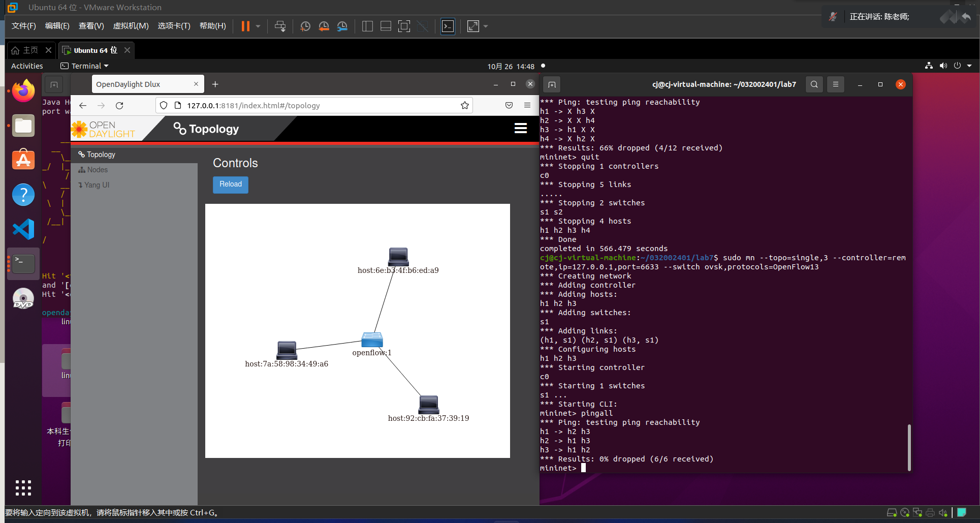Toggle VMware full screen mode
The image size is (980, 523).
pos(404,26)
